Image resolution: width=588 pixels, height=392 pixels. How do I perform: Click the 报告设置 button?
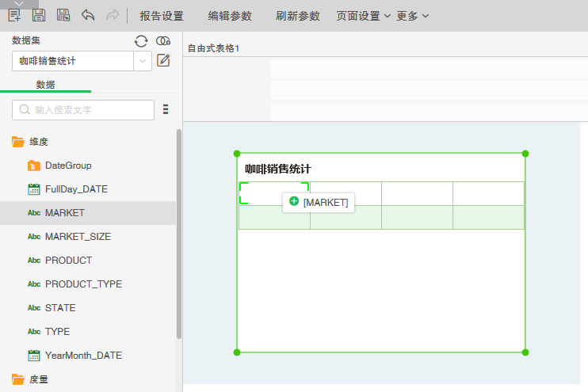coord(161,16)
